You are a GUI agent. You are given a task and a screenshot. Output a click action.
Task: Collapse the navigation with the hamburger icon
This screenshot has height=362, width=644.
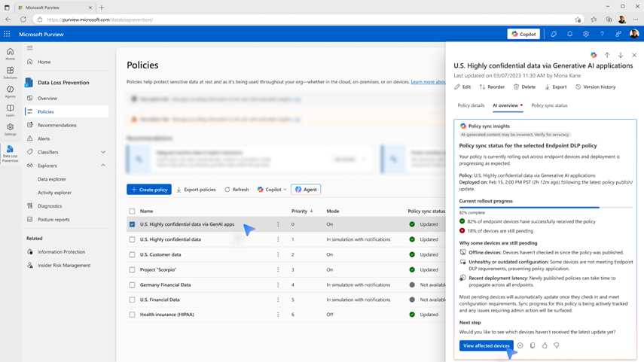tap(29, 48)
